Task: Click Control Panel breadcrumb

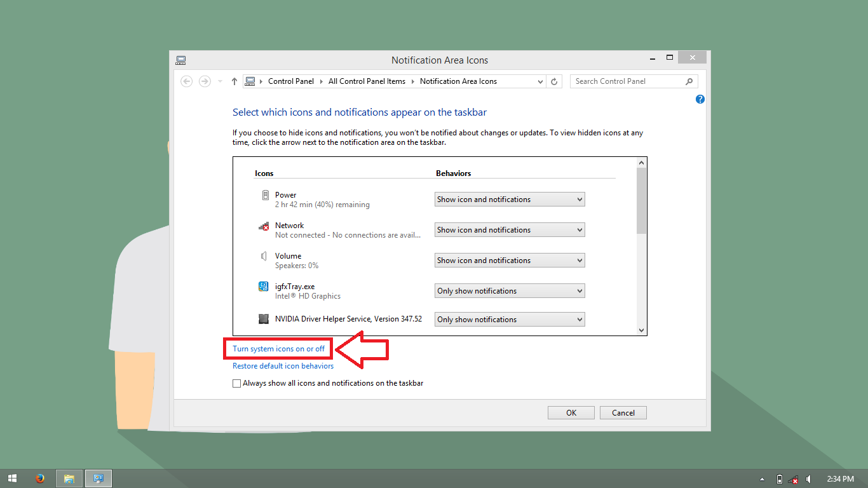Action: click(291, 81)
